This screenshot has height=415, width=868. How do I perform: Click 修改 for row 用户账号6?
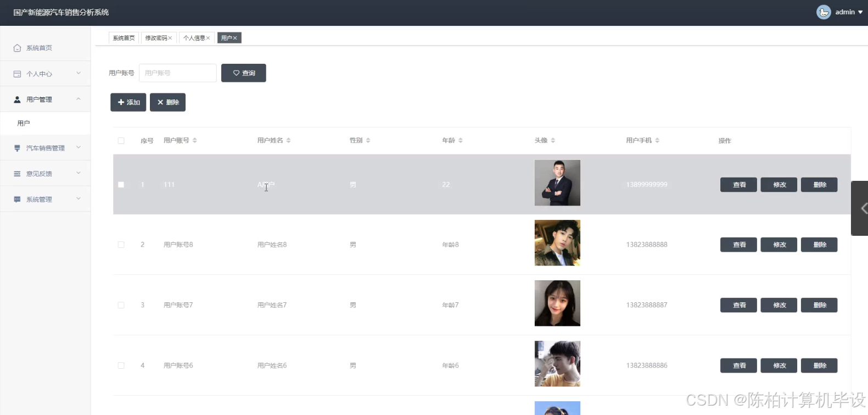coord(779,366)
